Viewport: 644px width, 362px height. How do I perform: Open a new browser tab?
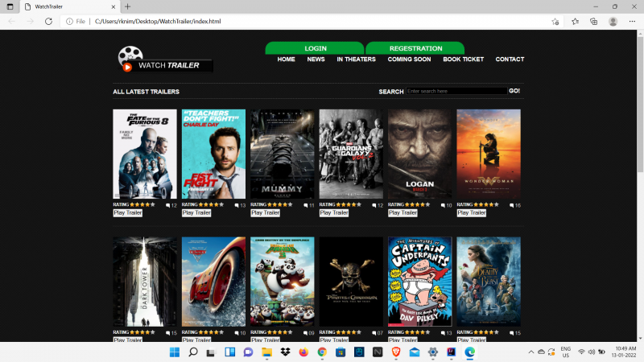(128, 6)
